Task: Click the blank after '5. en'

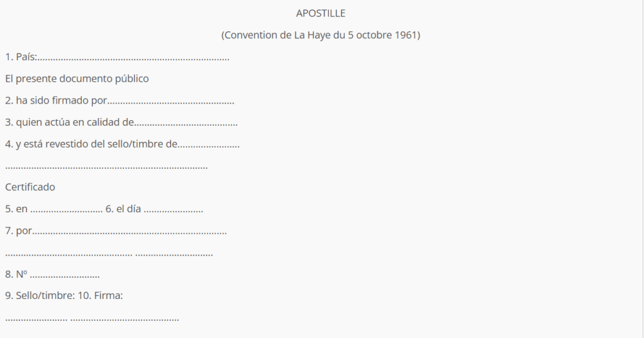Action: [66, 209]
